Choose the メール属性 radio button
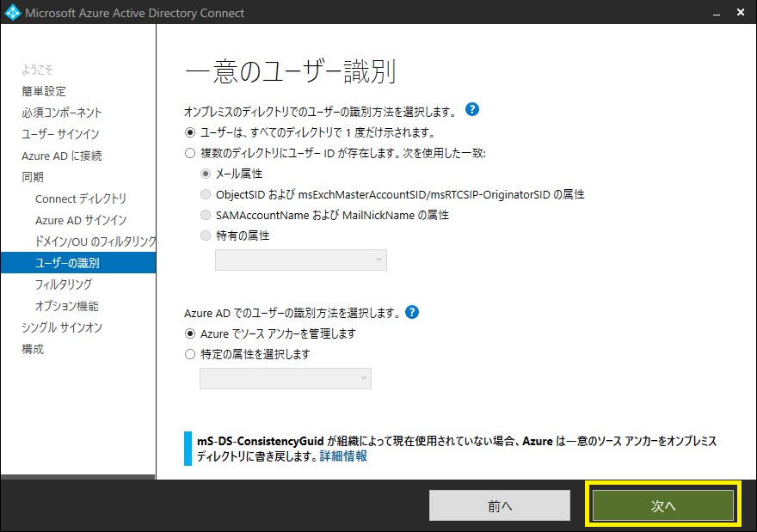This screenshot has width=757, height=532. tap(206, 174)
